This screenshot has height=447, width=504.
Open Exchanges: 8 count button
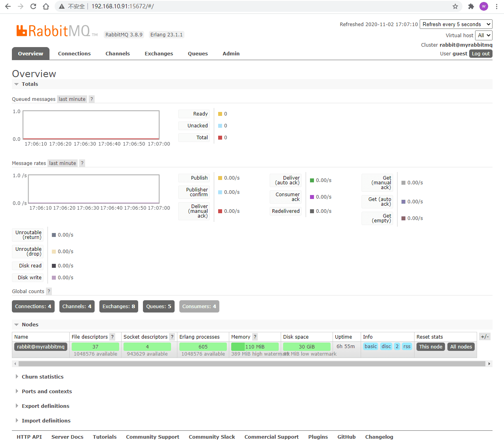(x=119, y=307)
